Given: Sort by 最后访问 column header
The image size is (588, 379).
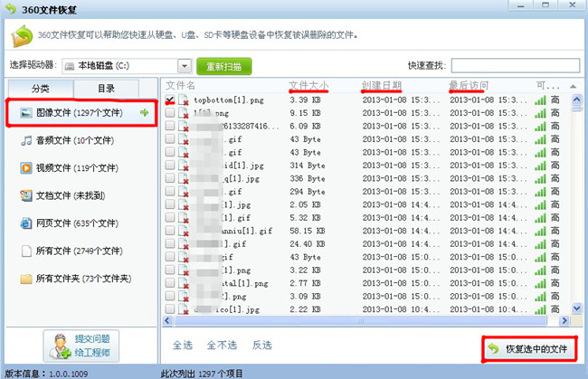Looking at the screenshot, I should 469,86.
